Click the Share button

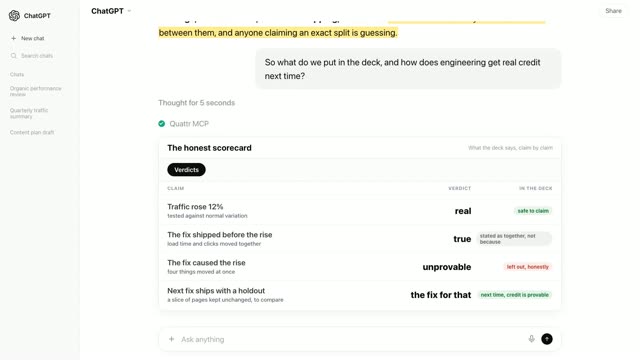(x=613, y=11)
